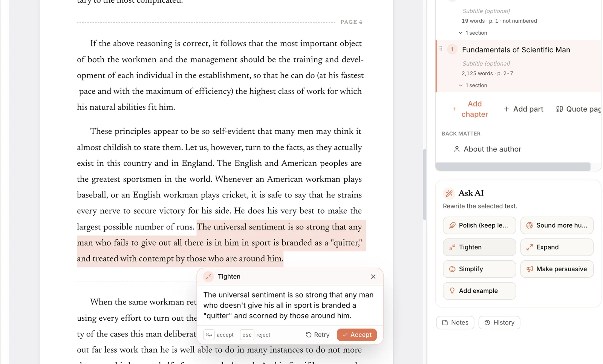
Task: Click drag handle of Fundamentals chapter
Action: coord(441,48)
